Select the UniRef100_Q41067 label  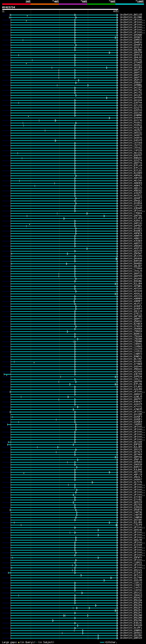pyautogui.click(x=131, y=95)
